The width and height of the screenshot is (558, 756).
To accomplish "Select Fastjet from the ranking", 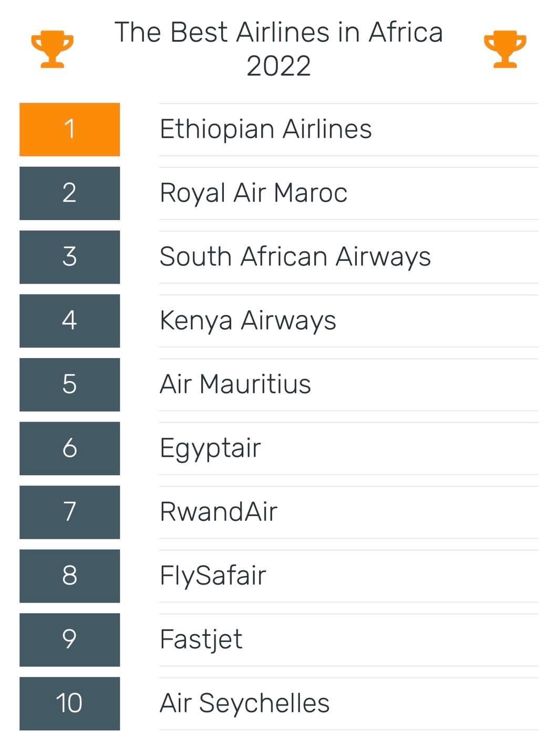I will pos(201,639).
